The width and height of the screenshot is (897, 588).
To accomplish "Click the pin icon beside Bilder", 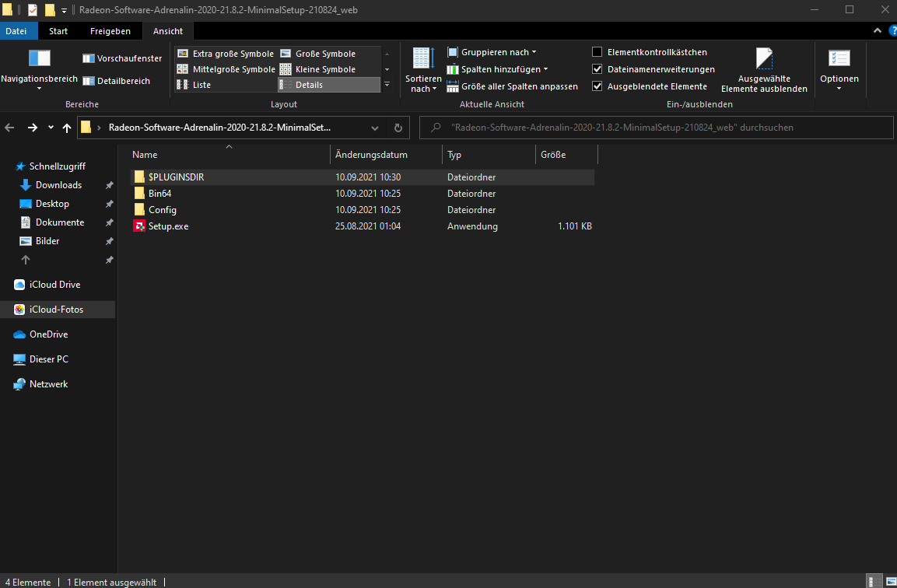I will [x=109, y=241].
